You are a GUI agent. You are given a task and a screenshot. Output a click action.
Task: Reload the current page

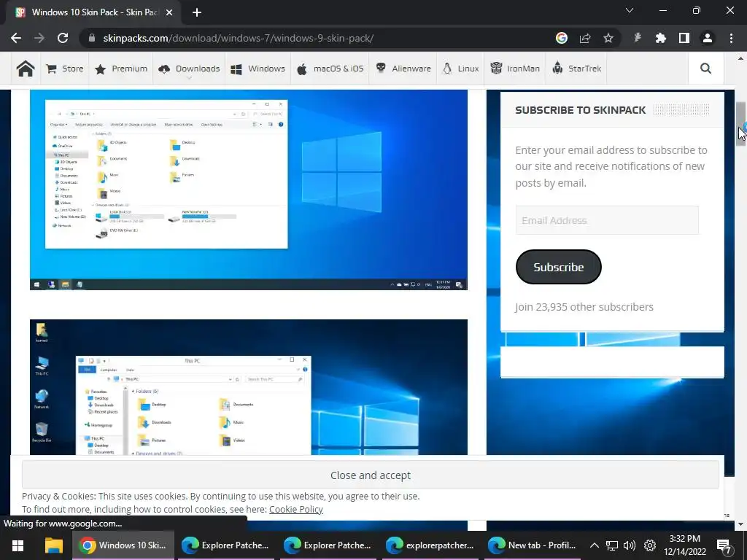click(63, 38)
